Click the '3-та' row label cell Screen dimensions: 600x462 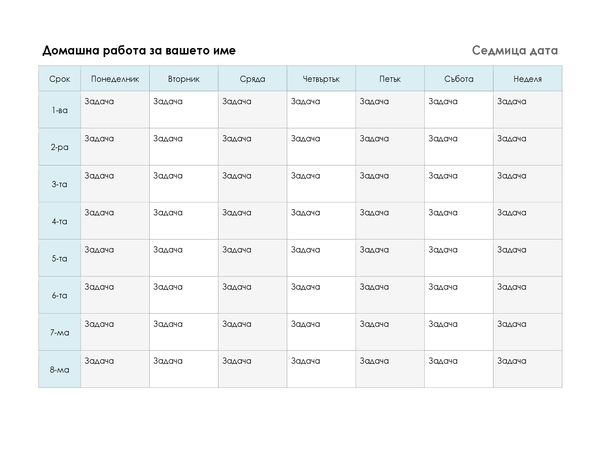tap(59, 184)
